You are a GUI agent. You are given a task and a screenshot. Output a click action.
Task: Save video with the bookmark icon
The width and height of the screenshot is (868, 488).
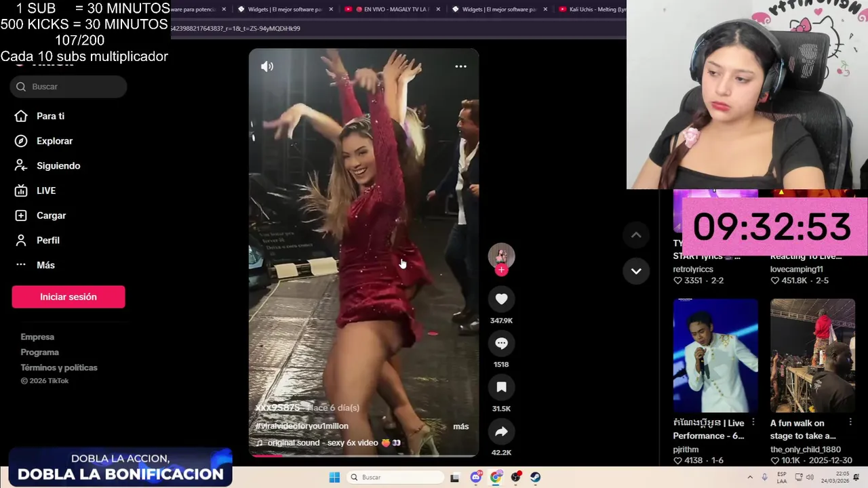coord(501,387)
